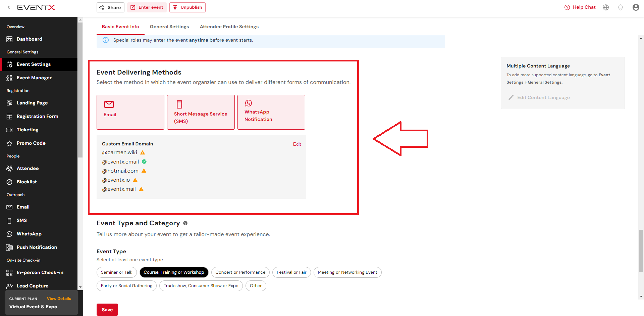Click warning icon next to @carmen.wiki
This screenshot has width=644, height=316.
point(143,152)
